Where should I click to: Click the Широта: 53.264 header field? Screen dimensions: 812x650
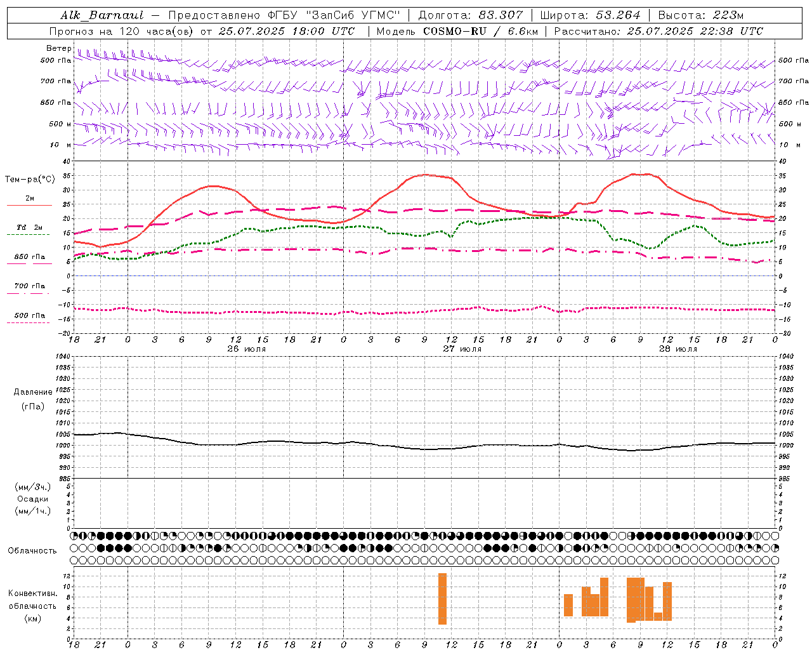click(590, 15)
